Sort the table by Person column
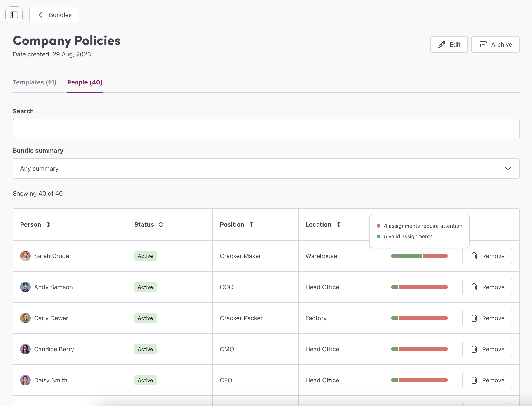The image size is (532, 406). (48, 224)
